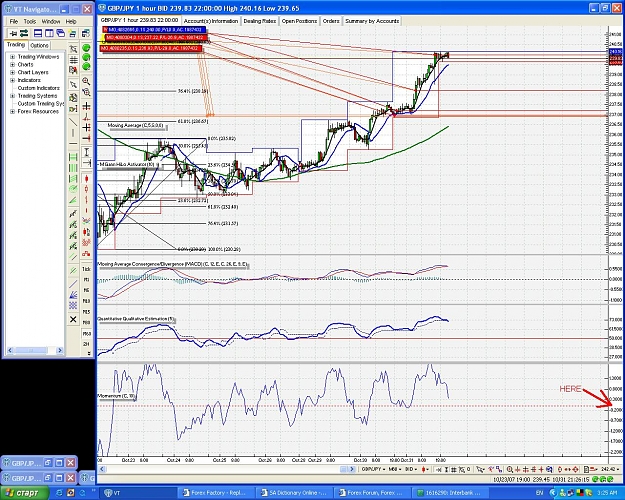The height and width of the screenshot is (500, 625).
Task: Open the 242.42 price dropdown in bottom toolbar
Action: [611, 470]
